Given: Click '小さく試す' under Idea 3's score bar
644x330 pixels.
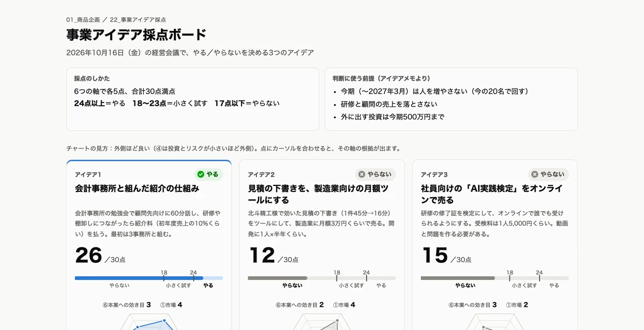Looking at the screenshot, I should tap(524, 285).
